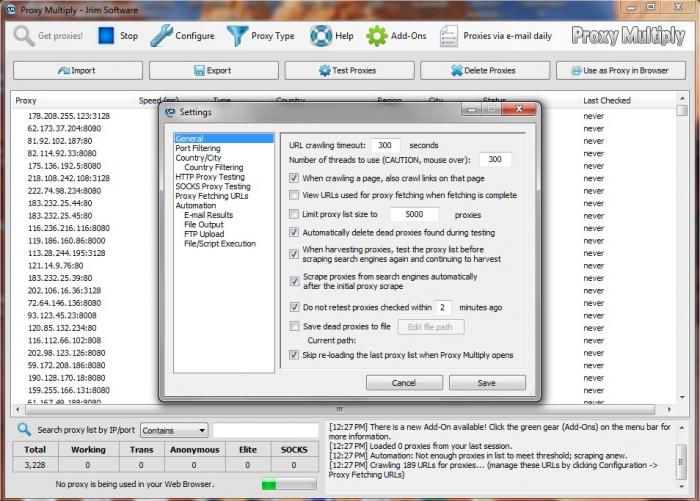Screen dimensions: 700x501
Task: Click the Proxy Multiply logo
Action: click(628, 36)
